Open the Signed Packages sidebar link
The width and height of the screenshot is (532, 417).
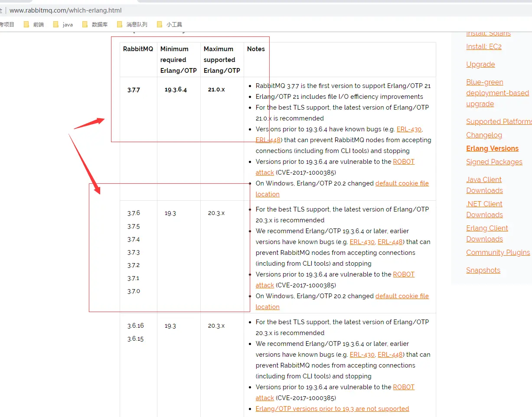pos(494,162)
